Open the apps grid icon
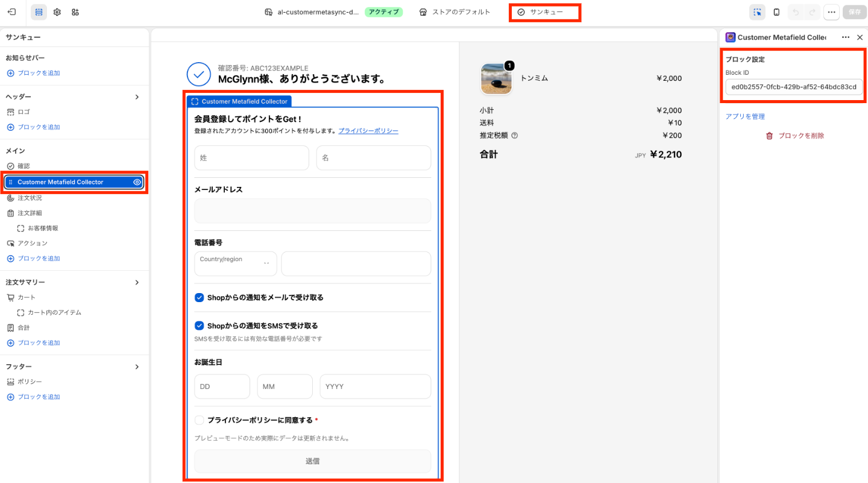Image resolution: width=868 pixels, height=483 pixels. 75,12
